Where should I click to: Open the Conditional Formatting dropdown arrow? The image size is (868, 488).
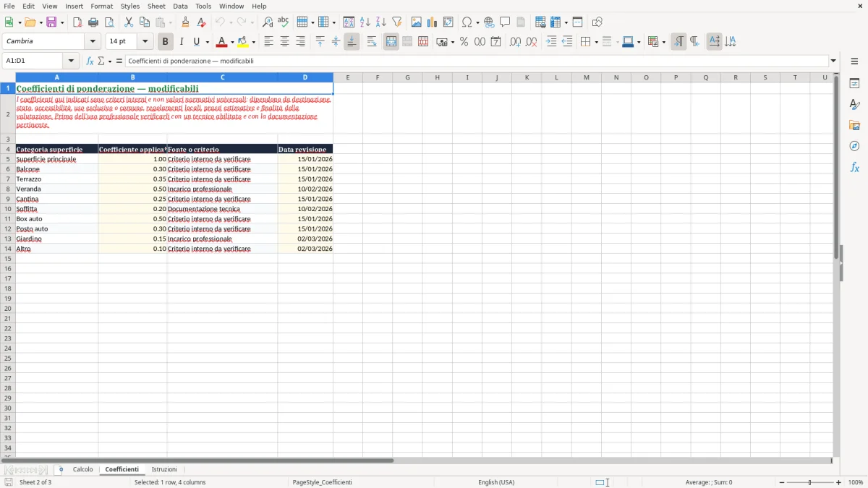point(663,42)
